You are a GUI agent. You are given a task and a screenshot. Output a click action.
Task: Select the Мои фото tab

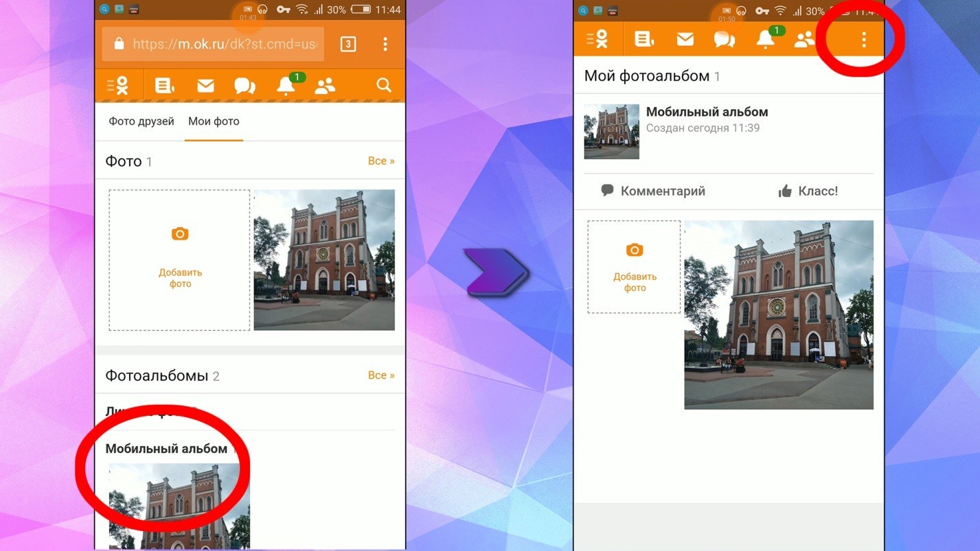[x=214, y=121]
